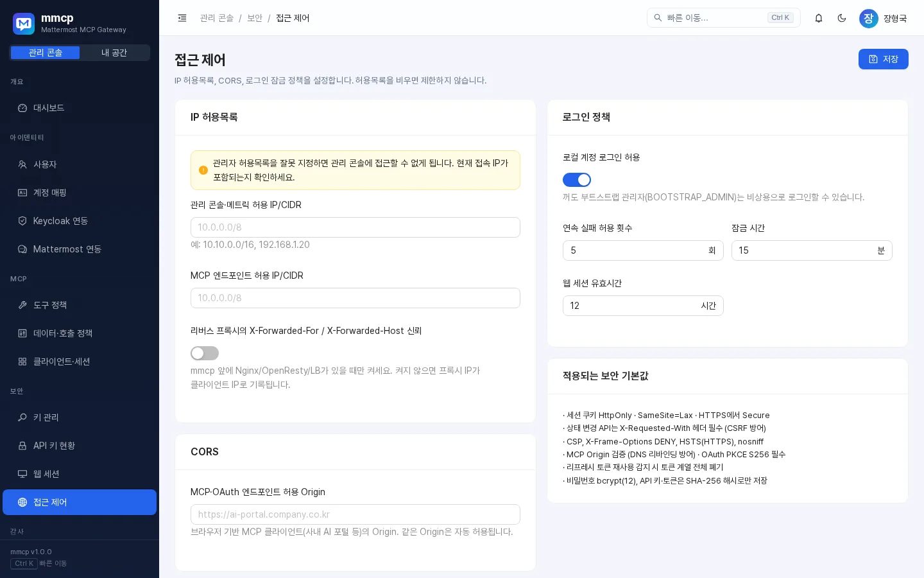Click 웹 세션 유효시간 field
Image resolution: width=924 pixels, height=578 pixels.
pos(643,306)
